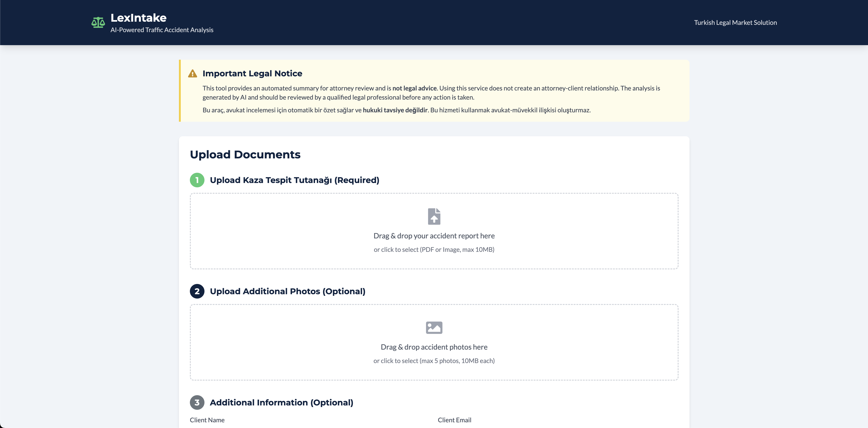Image resolution: width=868 pixels, height=428 pixels.
Task: Select the Upload Documents section heading
Action: [245, 154]
